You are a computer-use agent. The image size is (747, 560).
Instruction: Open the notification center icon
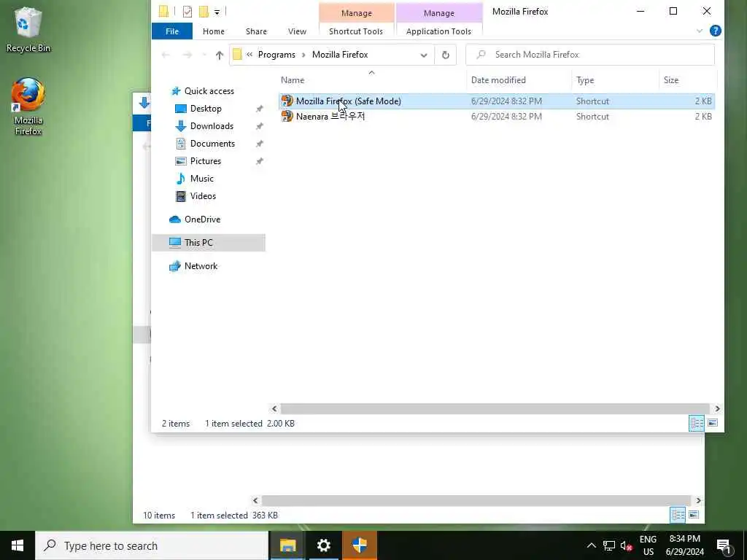pos(724,546)
